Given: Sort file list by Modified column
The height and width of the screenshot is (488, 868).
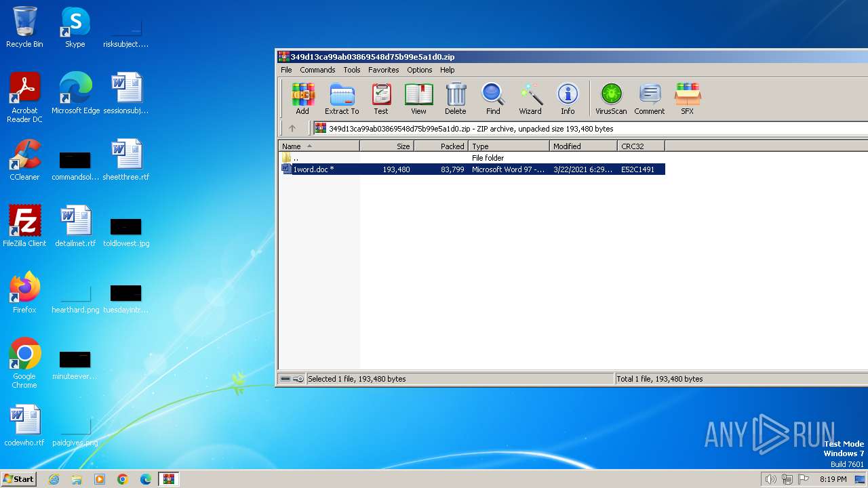Looking at the screenshot, I should pos(583,146).
